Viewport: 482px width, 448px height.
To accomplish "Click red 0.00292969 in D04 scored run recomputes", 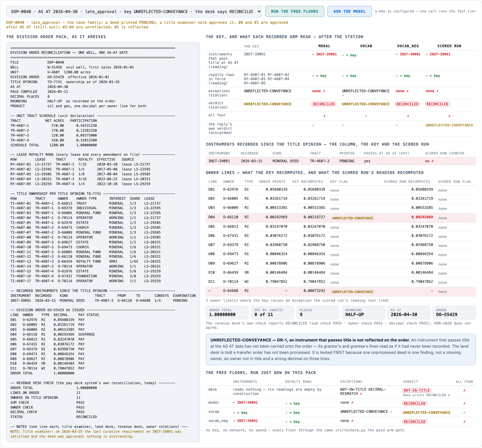I will (422, 217).
